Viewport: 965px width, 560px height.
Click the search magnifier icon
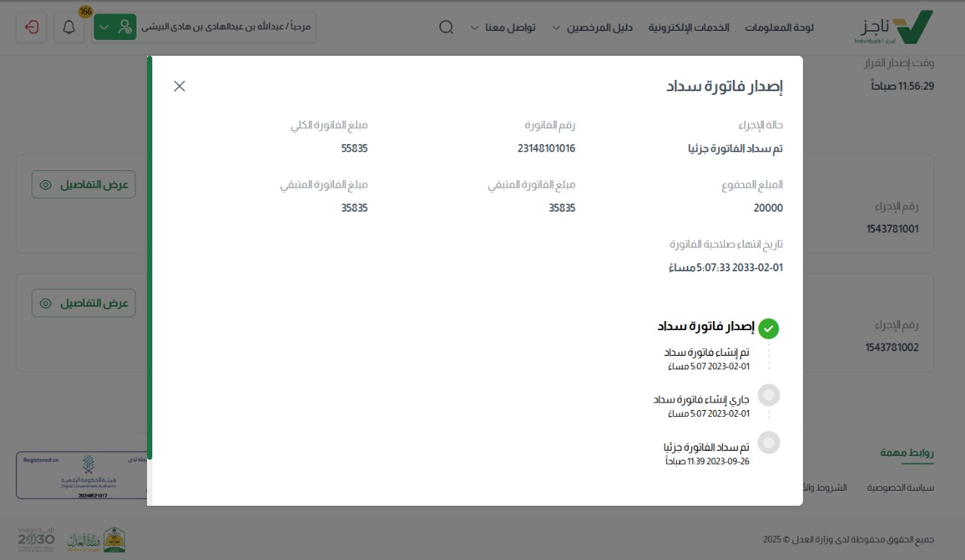pyautogui.click(x=446, y=27)
